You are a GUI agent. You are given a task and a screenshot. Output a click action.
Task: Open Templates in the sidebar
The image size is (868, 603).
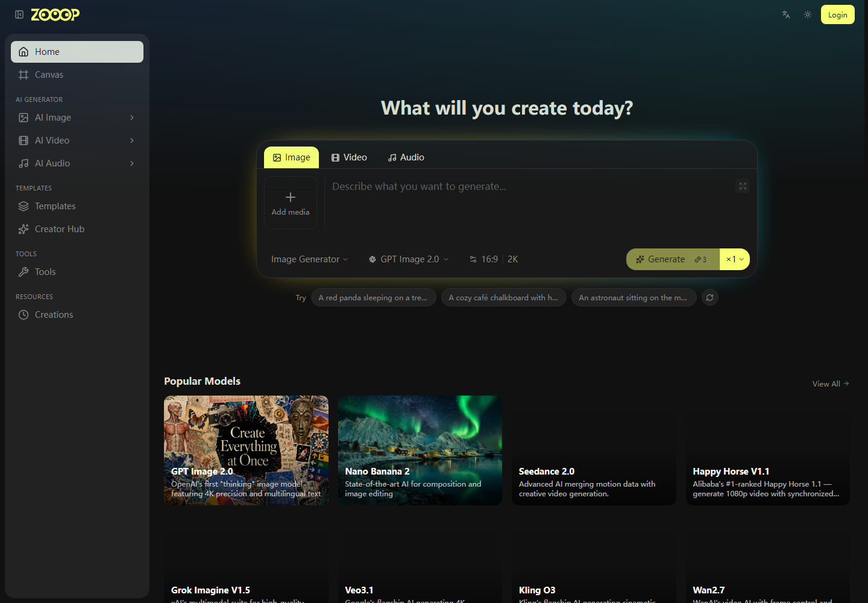[x=77, y=206]
